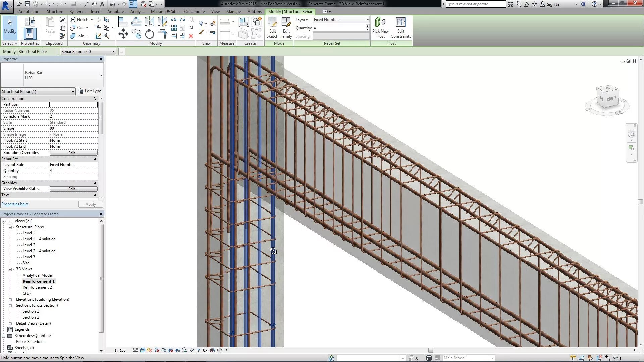This screenshot has width=644, height=362.
Task: Click the View Visibility States Edit button
Action: click(73, 189)
